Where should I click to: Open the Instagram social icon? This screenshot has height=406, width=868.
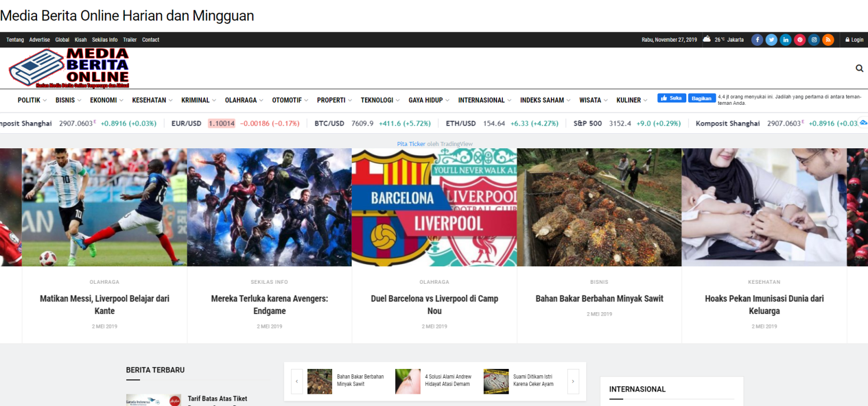tap(814, 40)
